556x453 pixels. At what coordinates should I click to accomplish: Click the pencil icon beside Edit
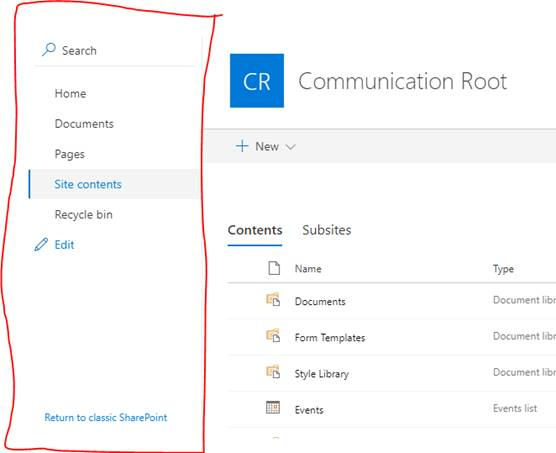click(x=41, y=245)
